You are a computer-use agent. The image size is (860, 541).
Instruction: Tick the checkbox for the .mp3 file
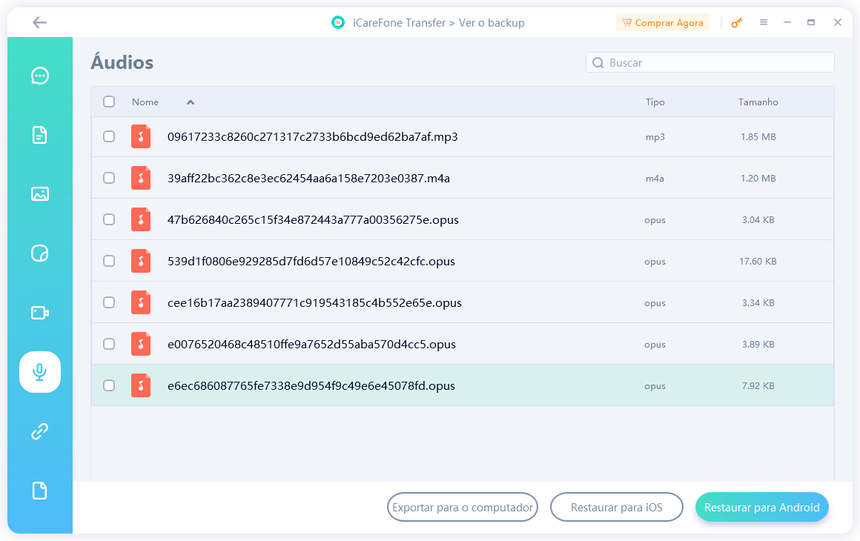tap(109, 137)
